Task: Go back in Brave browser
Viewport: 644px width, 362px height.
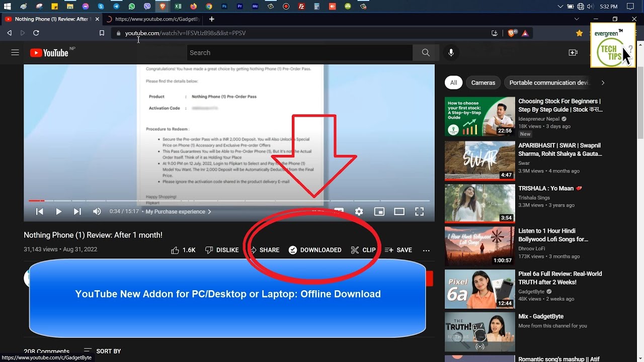Action: tap(9, 33)
